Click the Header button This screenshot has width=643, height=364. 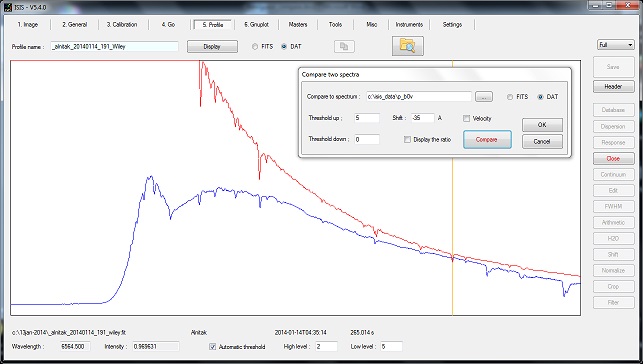coord(613,86)
